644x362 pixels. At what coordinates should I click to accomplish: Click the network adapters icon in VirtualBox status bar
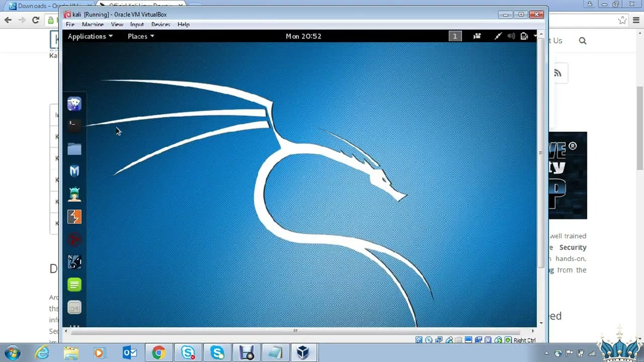pyautogui.click(x=439, y=340)
